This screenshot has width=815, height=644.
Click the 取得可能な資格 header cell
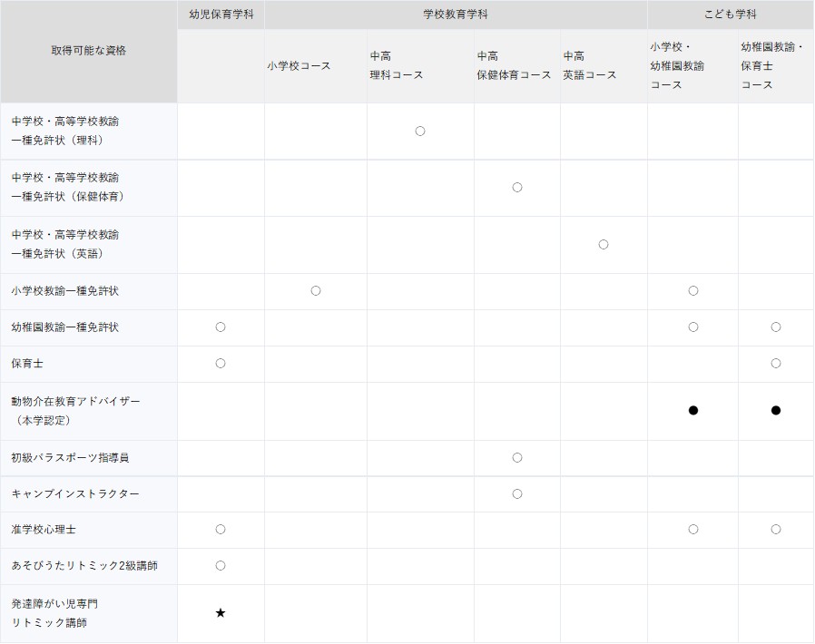tap(89, 51)
